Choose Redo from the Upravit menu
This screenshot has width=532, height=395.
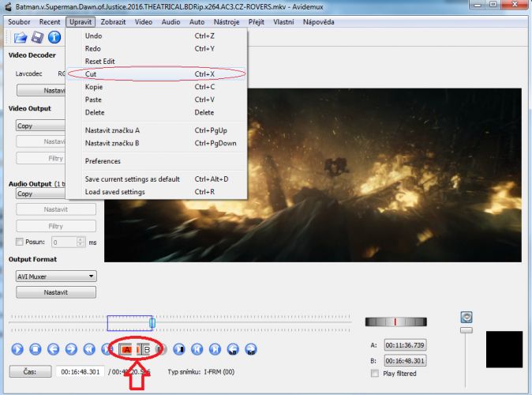coord(156,48)
